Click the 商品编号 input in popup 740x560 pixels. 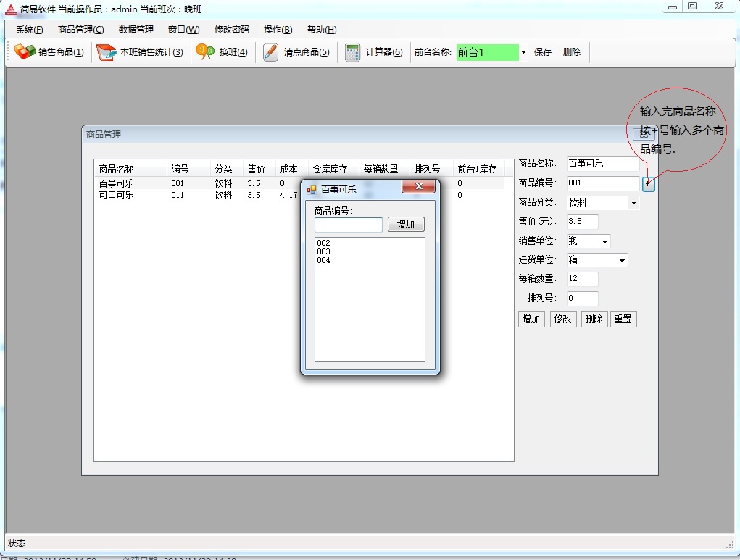[348, 225]
